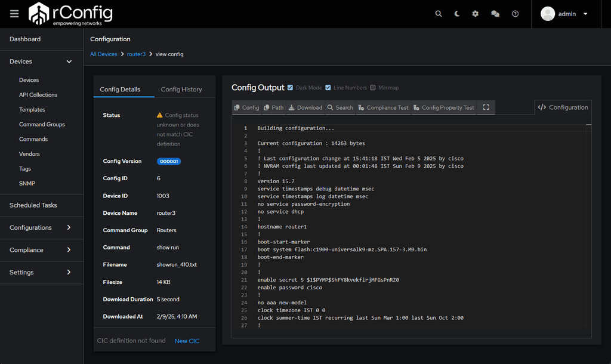Open the chat messages icon

click(x=495, y=13)
